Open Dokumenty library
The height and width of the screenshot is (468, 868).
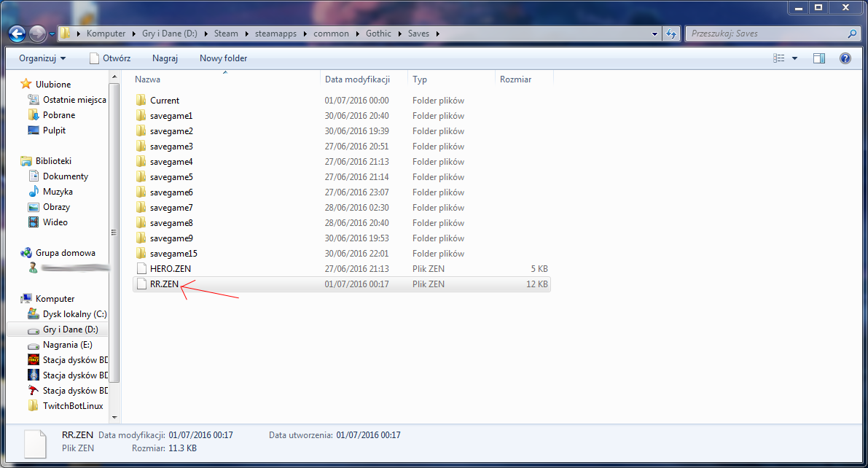click(58, 176)
